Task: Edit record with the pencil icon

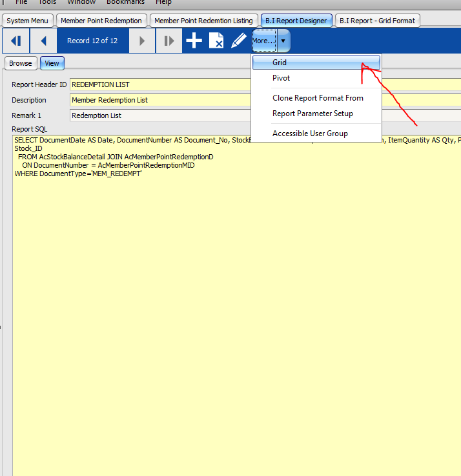Action: coord(239,41)
